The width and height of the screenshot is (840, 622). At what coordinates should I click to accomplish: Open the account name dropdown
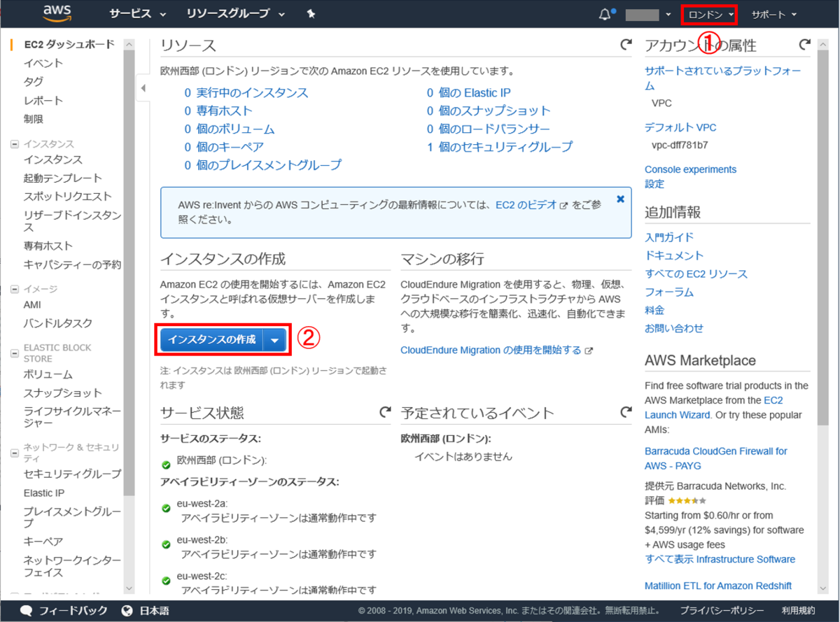pyautogui.click(x=648, y=14)
